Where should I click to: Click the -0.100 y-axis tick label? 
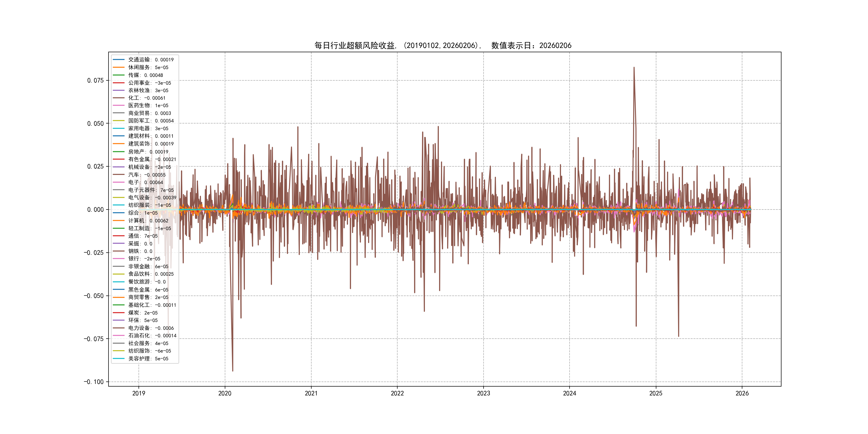94,382
